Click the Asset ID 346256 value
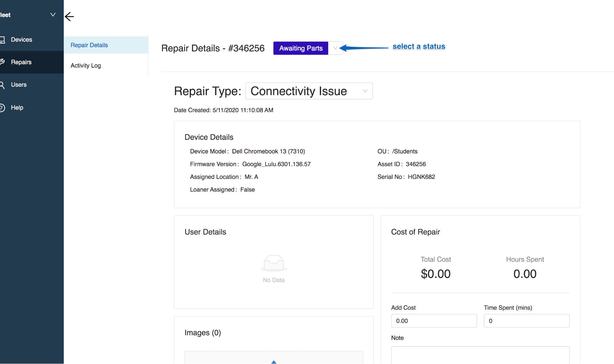Screen dimensions: 614x364 coord(416,164)
